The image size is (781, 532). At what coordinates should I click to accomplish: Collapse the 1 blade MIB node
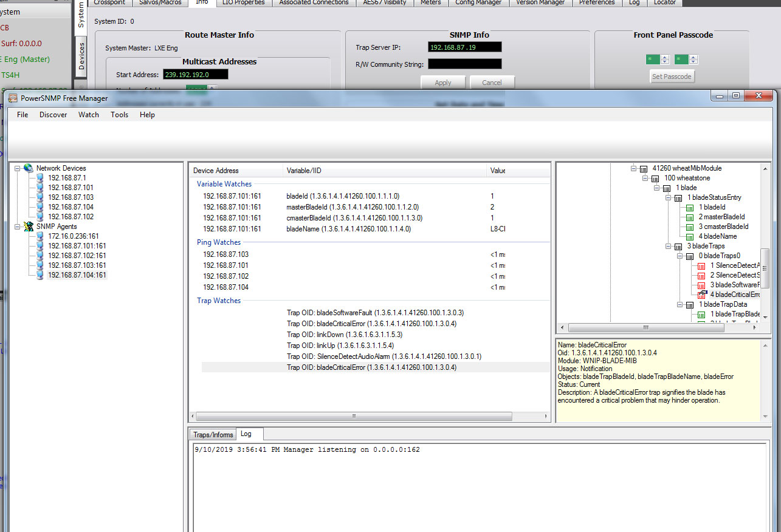656,188
